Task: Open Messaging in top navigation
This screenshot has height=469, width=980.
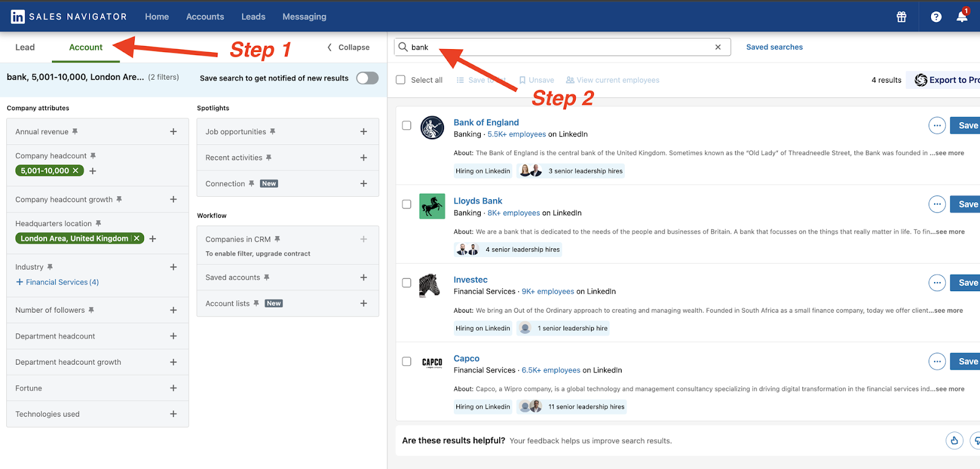Action: point(304,17)
